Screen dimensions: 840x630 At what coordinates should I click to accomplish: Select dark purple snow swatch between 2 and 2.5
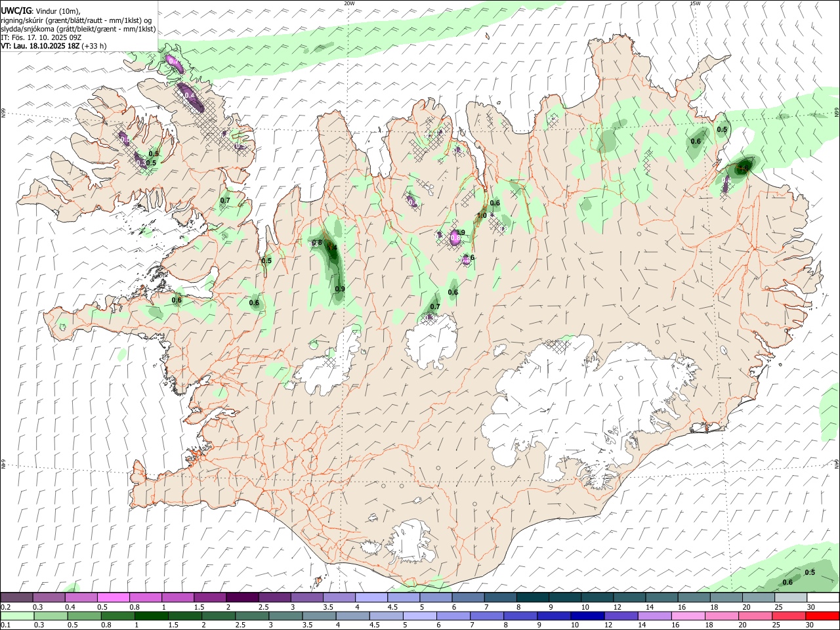[x=242, y=598]
